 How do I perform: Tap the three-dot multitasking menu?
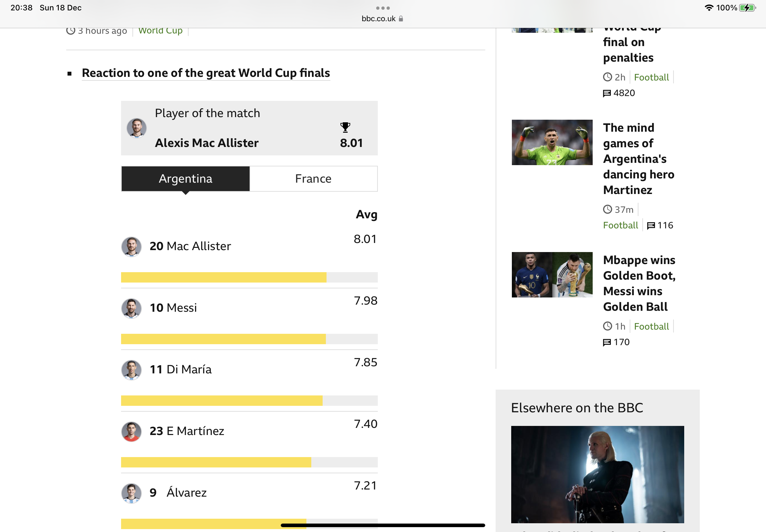pos(383,8)
